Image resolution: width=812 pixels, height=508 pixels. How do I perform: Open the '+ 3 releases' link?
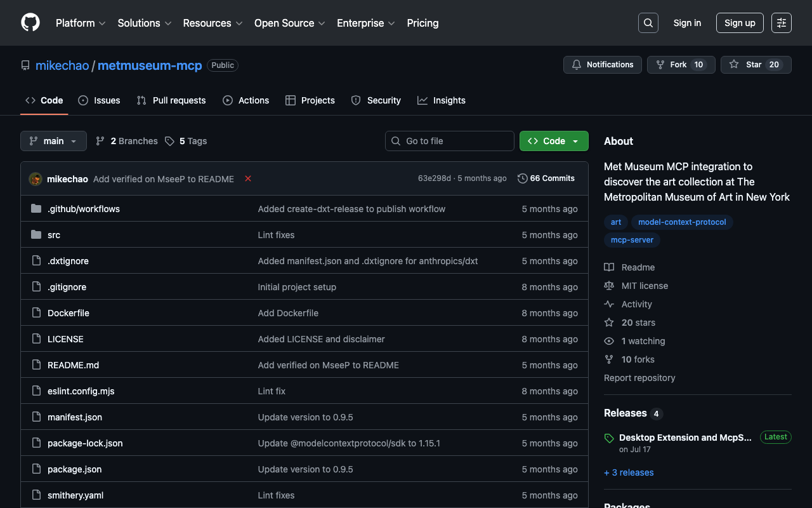coord(629,472)
